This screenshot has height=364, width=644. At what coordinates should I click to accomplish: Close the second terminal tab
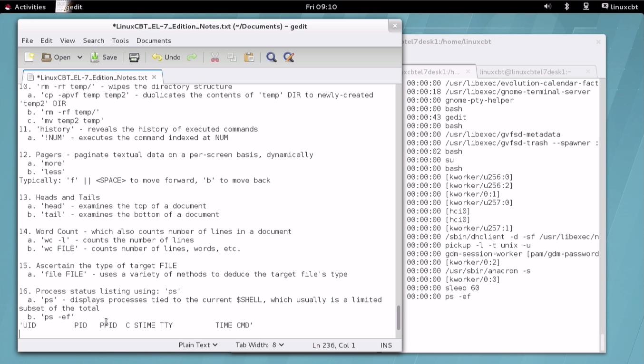click(588, 72)
